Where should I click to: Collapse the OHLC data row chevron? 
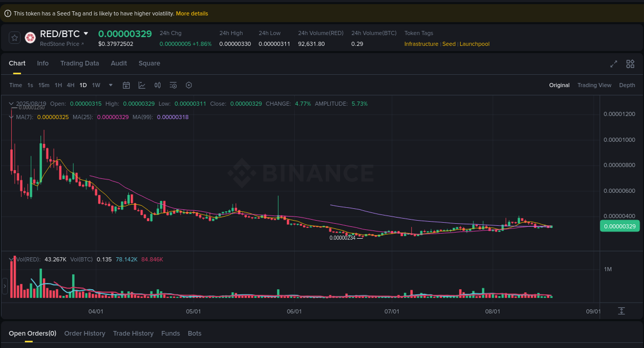coord(11,104)
